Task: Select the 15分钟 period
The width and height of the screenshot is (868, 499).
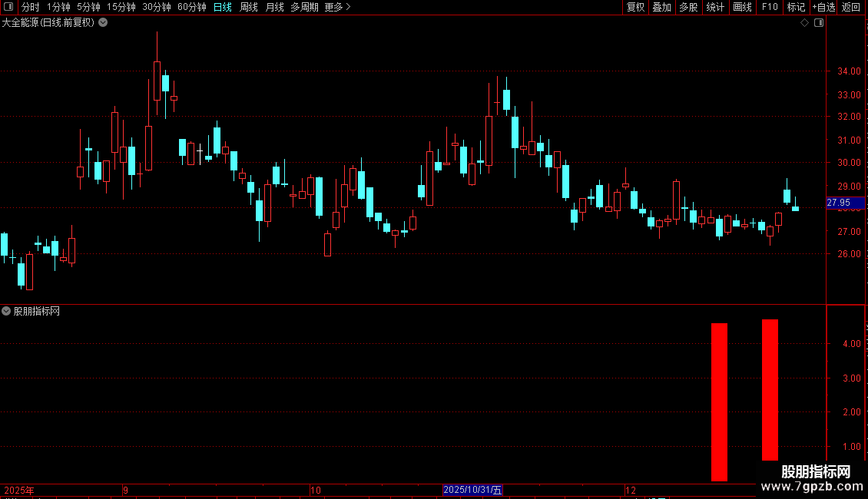Action: pyautogui.click(x=121, y=7)
